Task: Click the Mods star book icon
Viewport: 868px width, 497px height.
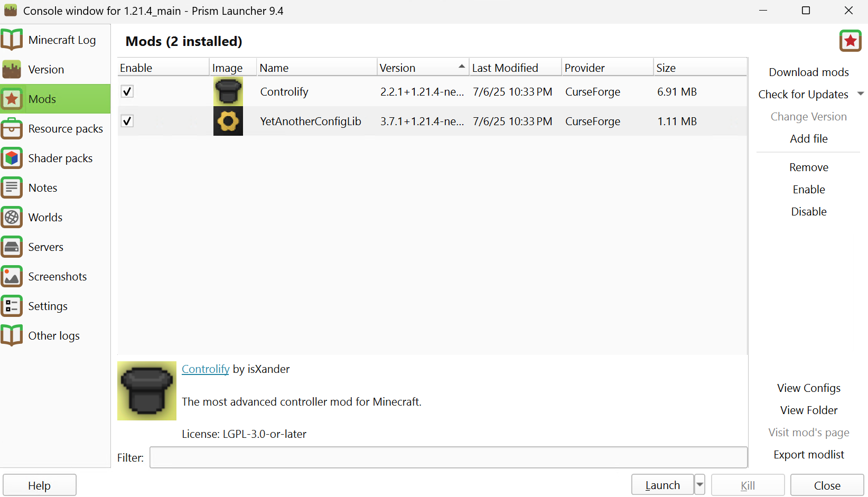Action: coord(12,99)
